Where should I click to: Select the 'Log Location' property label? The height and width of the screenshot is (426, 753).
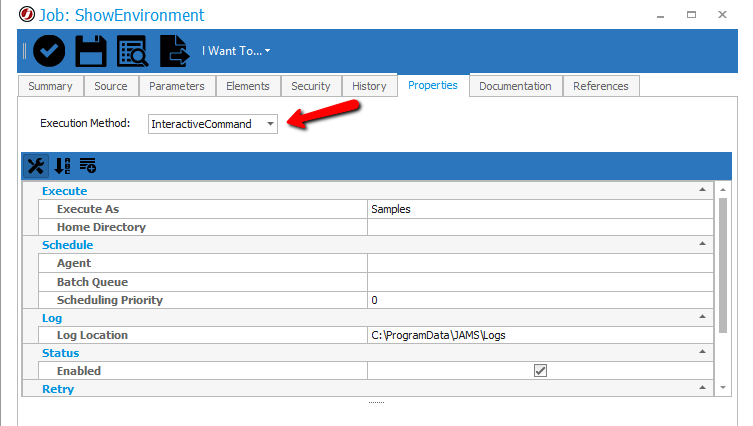coord(92,335)
